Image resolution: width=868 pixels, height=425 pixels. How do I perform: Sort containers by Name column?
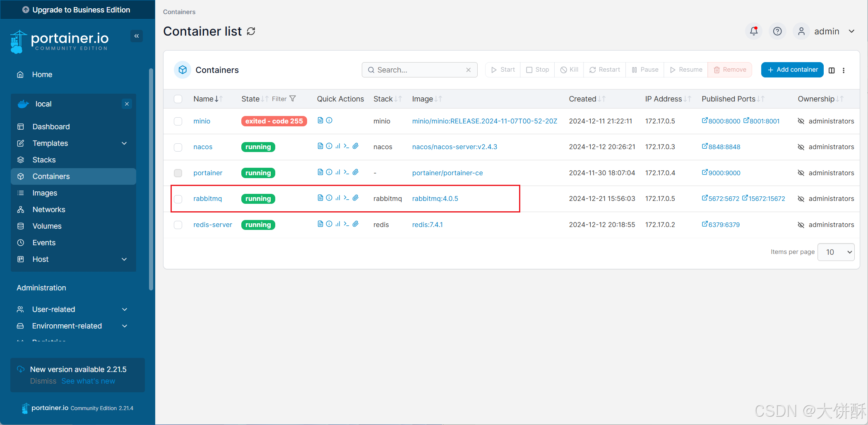point(208,99)
